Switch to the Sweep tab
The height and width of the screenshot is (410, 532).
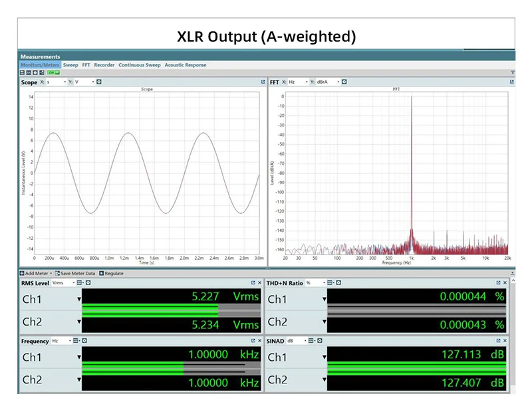(x=70, y=64)
